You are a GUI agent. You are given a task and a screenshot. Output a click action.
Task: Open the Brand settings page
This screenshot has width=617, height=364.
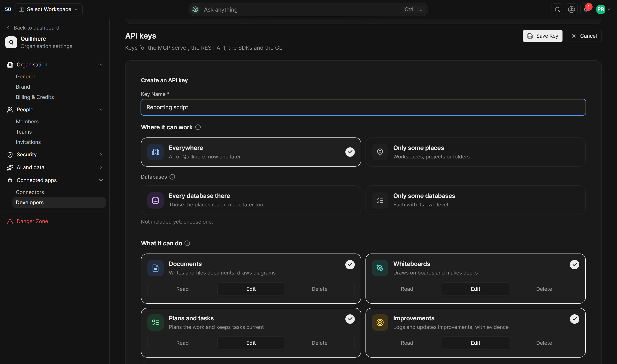pos(23,87)
